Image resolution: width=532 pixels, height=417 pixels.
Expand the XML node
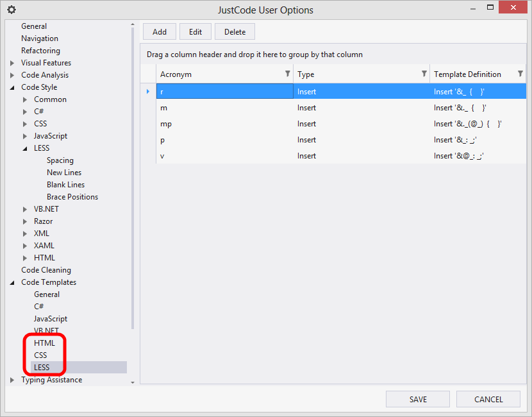click(x=25, y=234)
